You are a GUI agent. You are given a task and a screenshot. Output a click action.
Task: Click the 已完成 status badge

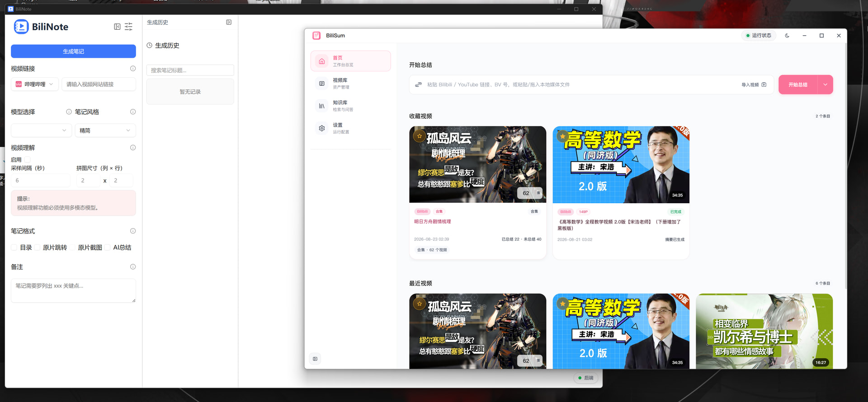coord(676,212)
